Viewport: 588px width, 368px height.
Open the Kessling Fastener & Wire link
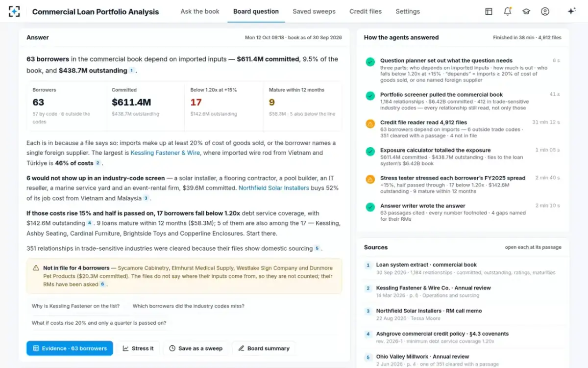165,153
